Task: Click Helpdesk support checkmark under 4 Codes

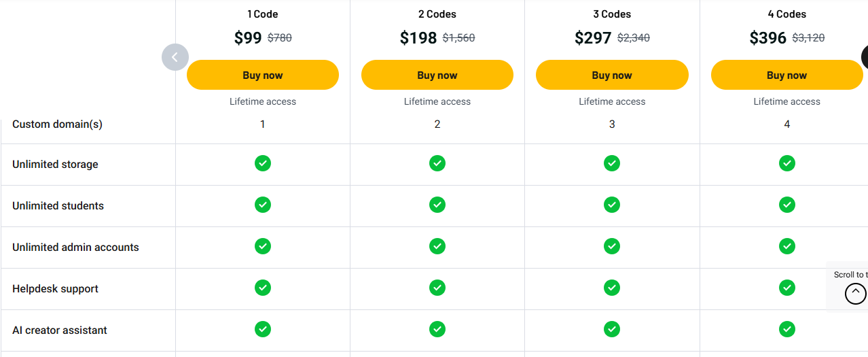Action: (x=786, y=288)
